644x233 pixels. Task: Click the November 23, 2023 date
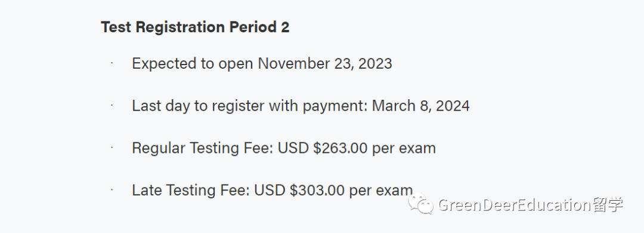tap(325, 64)
